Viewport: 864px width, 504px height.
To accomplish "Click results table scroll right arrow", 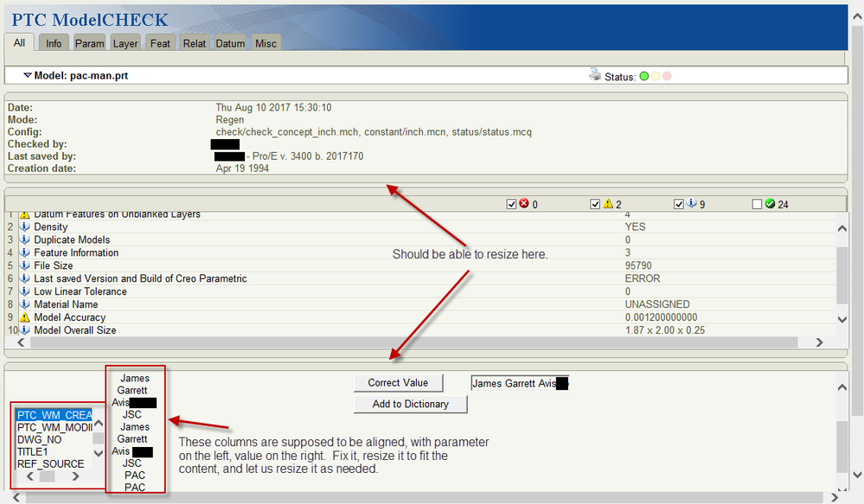I will coord(819,342).
